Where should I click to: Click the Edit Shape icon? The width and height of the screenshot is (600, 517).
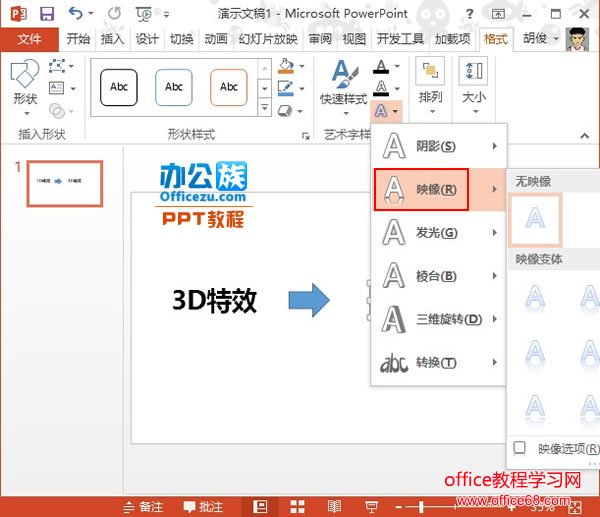click(57, 66)
